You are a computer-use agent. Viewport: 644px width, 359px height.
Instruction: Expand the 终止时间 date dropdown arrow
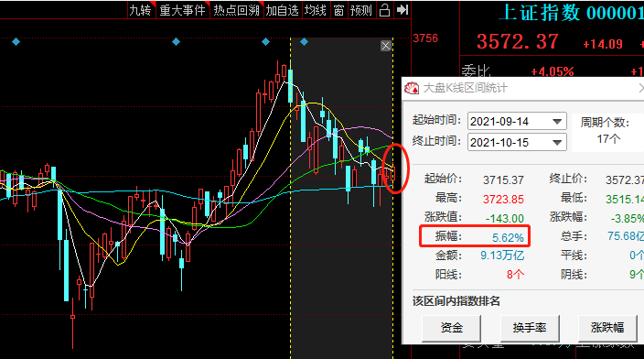557,142
